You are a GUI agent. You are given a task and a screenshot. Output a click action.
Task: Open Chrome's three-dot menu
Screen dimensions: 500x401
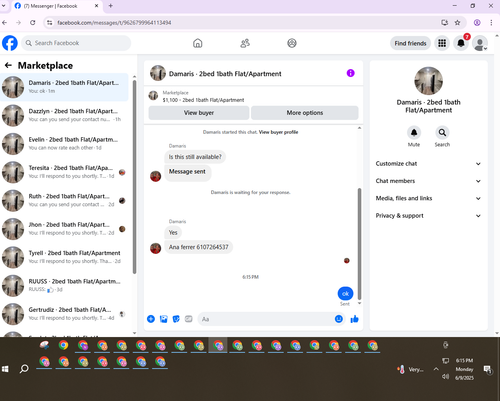pyautogui.click(x=491, y=23)
